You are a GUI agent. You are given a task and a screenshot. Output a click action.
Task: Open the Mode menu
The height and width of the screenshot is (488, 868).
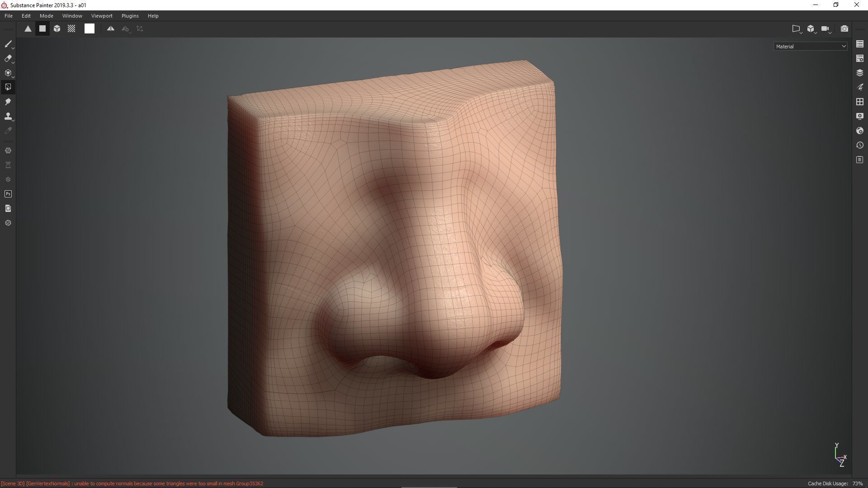coord(47,16)
